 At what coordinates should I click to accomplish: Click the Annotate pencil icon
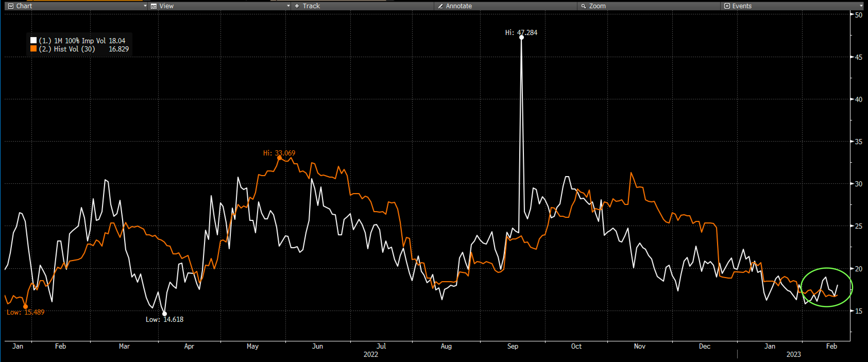[x=440, y=6]
